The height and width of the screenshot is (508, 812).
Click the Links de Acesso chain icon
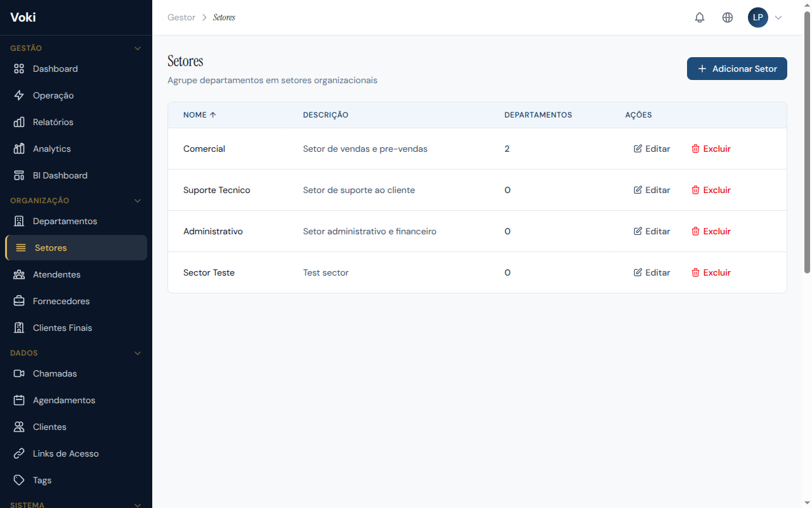pyautogui.click(x=19, y=453)
